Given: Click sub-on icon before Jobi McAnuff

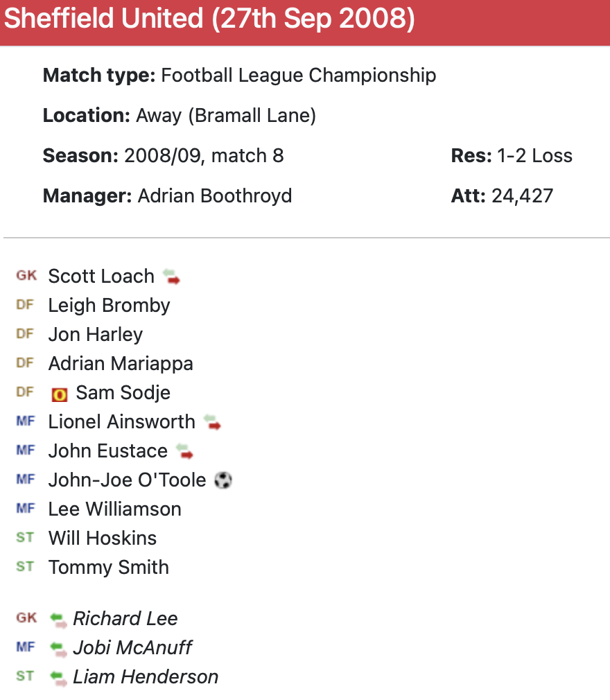Looking at the screenshot, I should pyautogui.click(x=59, y=649).
